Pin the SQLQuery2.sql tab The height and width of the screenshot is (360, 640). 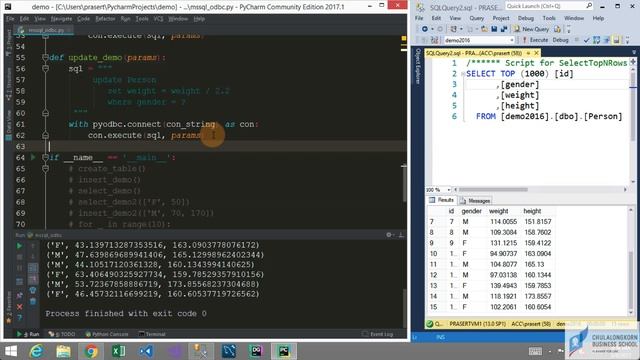tap(528, 53)
